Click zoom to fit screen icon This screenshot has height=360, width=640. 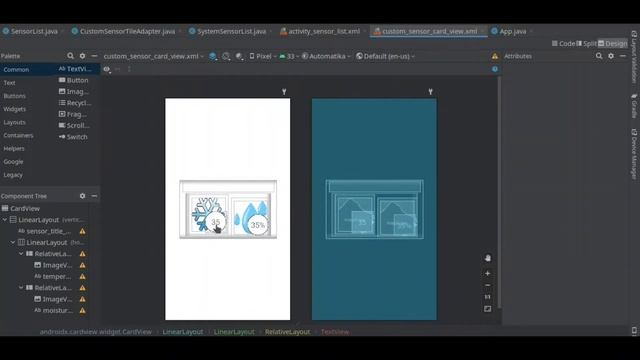tap(488, 309)
